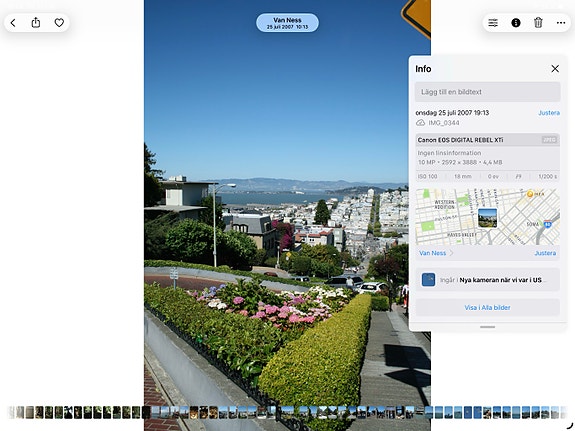575x431 pixels.
Task: Select the first thumbnail in the filmstrip
Action: (11, 412)
